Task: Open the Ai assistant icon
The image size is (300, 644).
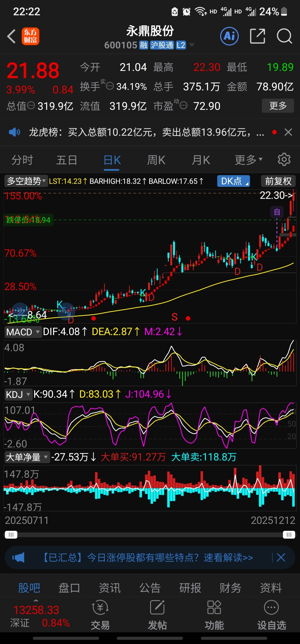Action: (229, 36)
